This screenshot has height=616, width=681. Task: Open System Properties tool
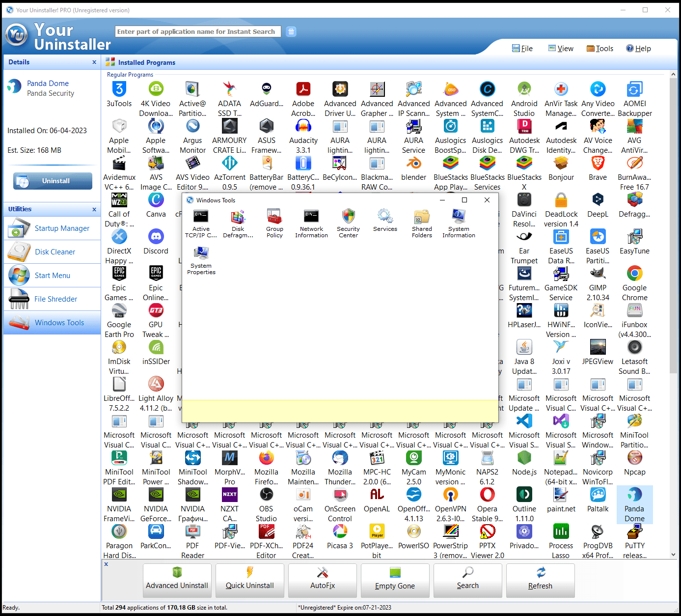[x=201, y=260]
